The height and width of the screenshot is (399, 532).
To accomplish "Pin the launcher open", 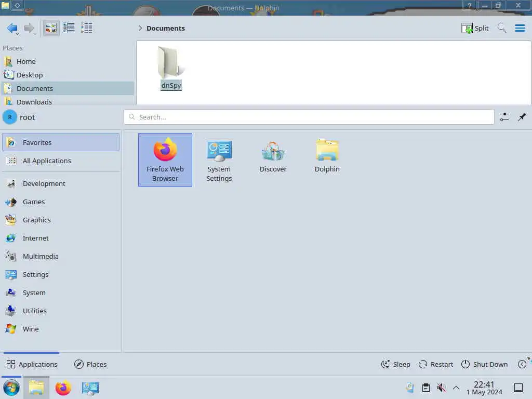I will click(522, 117).
